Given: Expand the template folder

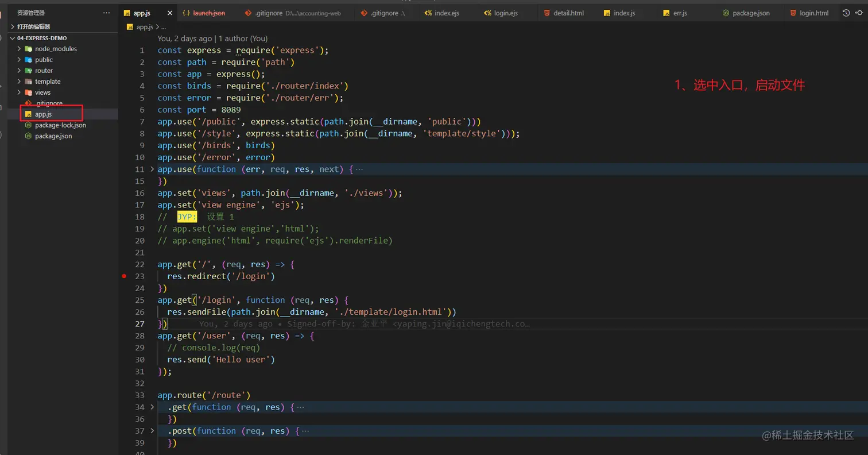Looking at the screenshot, I should (48, 82).
